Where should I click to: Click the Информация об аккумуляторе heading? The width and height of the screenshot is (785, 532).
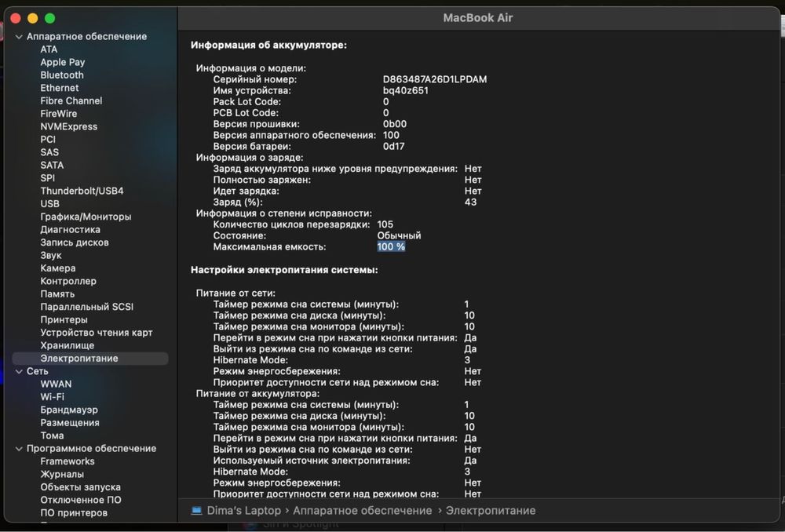[x=268, y=45]
